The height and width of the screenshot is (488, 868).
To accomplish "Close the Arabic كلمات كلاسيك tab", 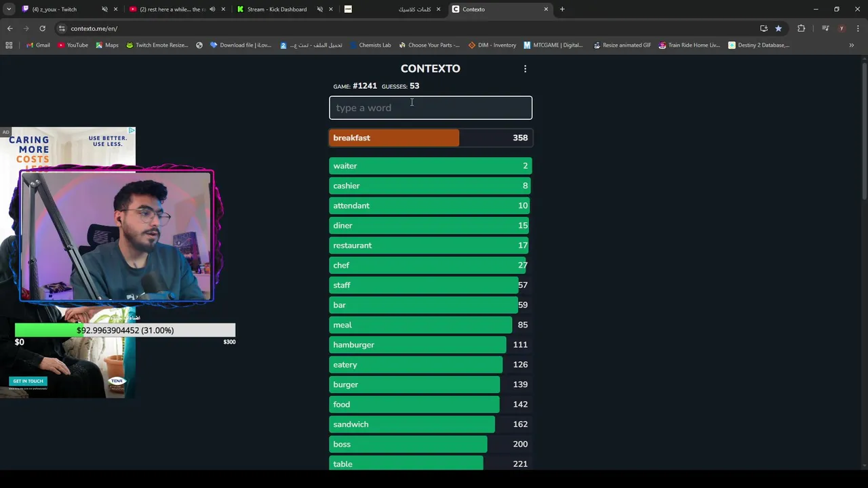I will click(x=438, y=9).
